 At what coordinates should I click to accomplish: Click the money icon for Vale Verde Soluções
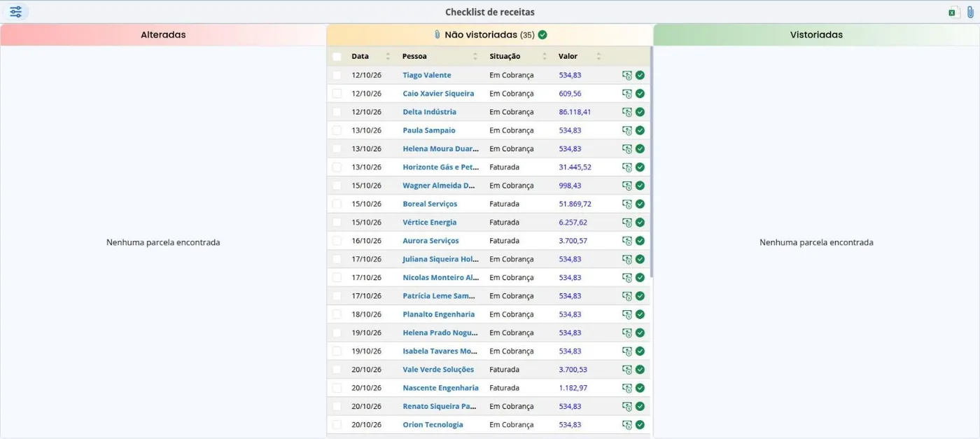pos(627,370)
